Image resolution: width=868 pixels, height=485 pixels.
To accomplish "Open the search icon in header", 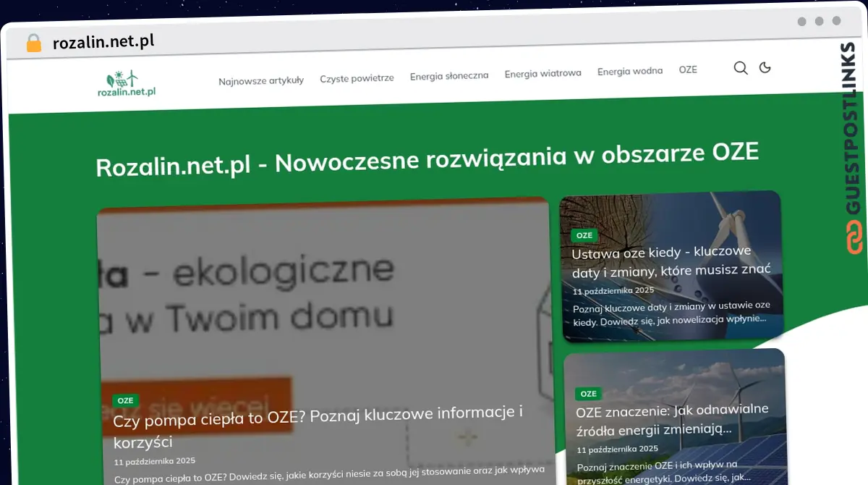I will [x=741, y=68].
